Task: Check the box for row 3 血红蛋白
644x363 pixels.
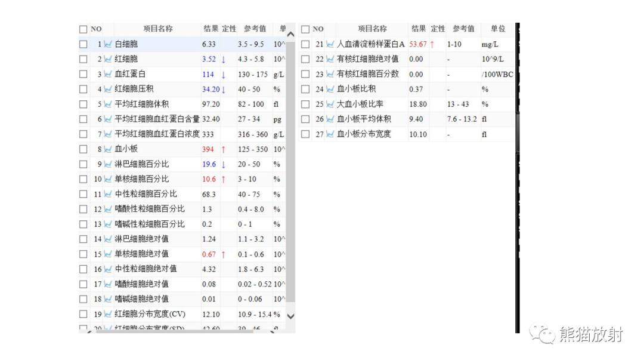Action: tap(83, 74)
